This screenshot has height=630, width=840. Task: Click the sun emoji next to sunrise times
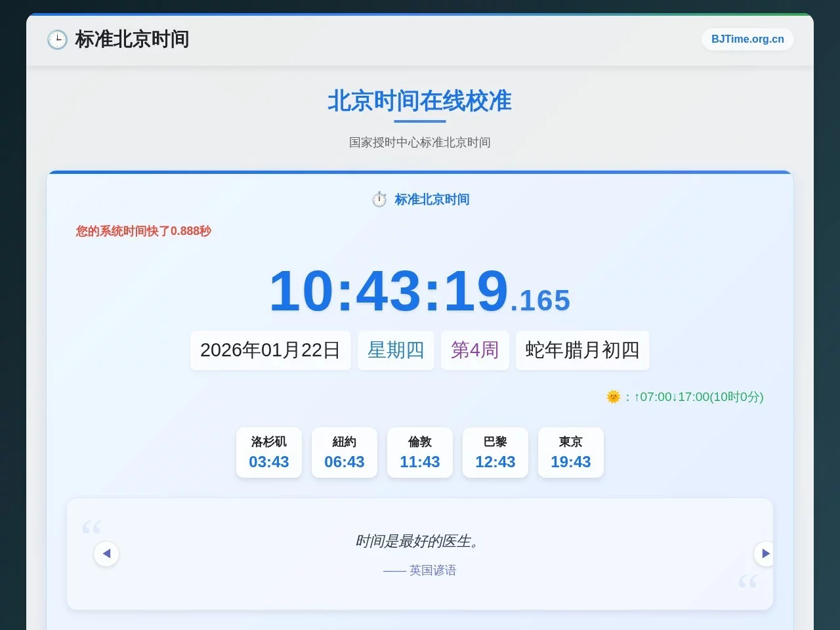coord(613,396)
